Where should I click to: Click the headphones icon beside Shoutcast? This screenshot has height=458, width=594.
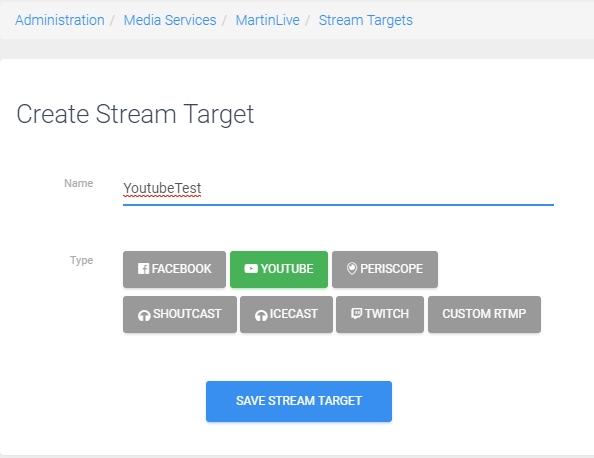click(144, 315)
